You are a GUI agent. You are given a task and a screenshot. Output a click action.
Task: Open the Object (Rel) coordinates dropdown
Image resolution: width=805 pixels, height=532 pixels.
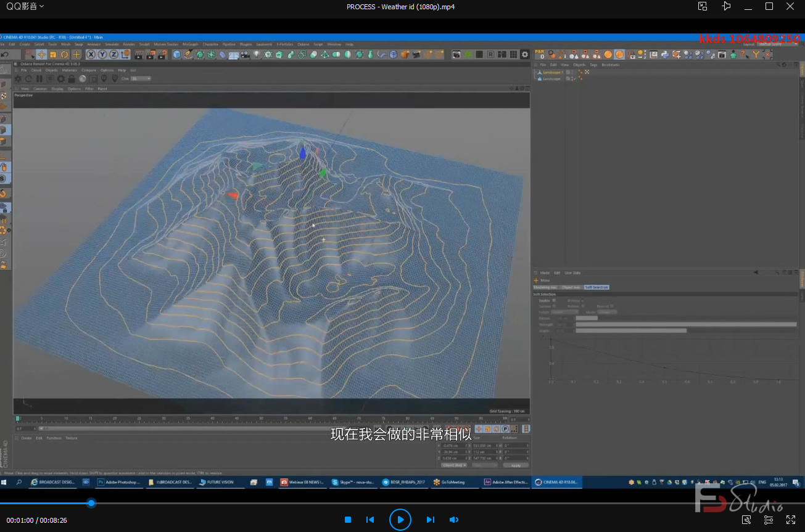tap(454, 465)
